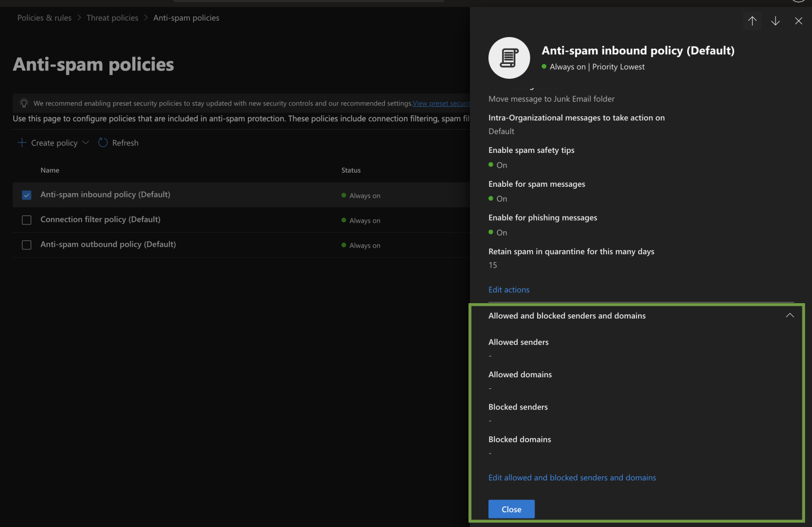Viewport: 812px width, 527px height.
Task: Collapse the Allowed and blocked senders section
Action: click(x=789, y=315)
